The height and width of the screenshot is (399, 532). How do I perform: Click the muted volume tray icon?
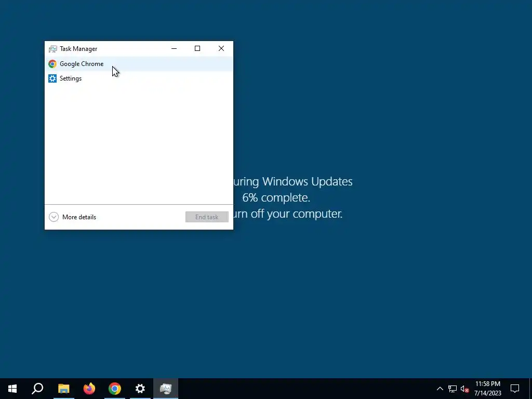point(464,389)
